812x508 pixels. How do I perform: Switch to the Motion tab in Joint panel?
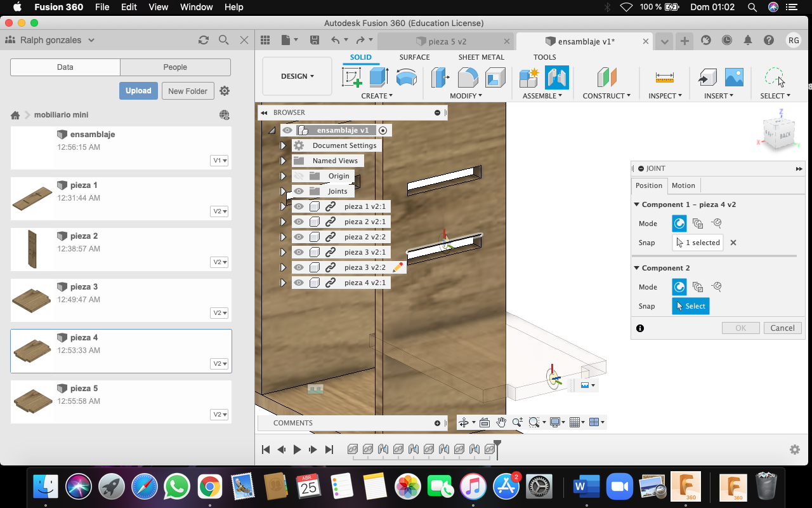coord(683,185)
